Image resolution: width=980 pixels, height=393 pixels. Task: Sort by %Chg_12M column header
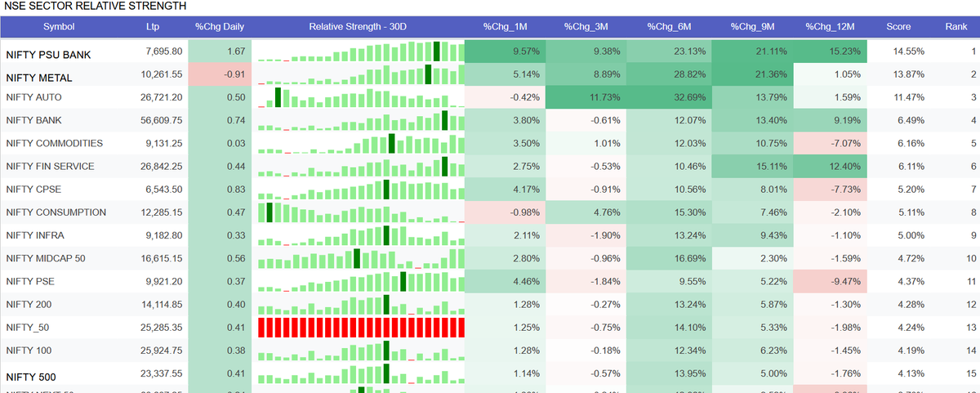coord(830,26)
